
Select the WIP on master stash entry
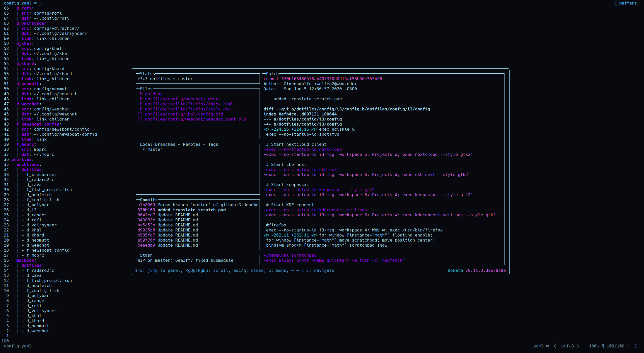pyautogui.click(x=185, y=260)
